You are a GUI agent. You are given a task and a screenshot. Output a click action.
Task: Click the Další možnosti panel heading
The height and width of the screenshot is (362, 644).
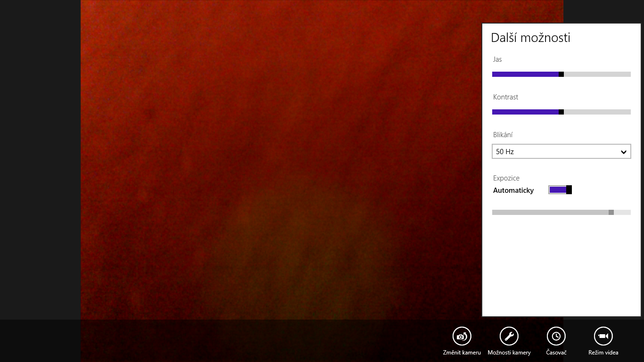[530, 38]
